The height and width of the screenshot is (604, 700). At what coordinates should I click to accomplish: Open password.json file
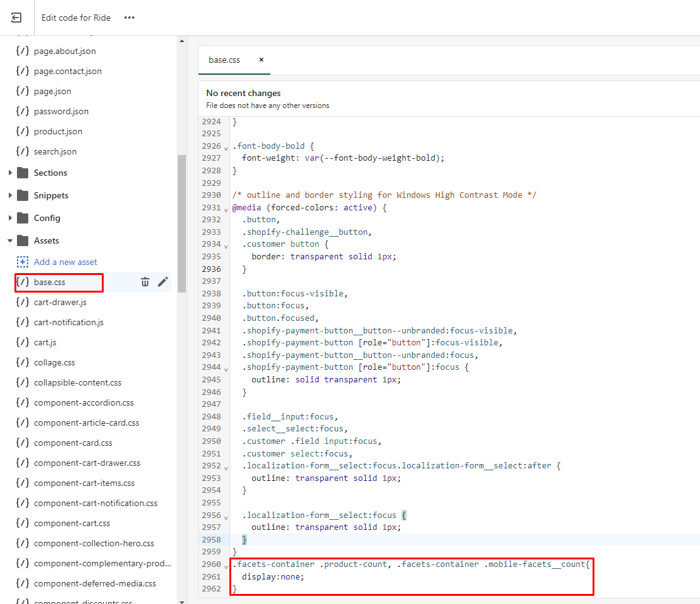(x=61, y=111)
